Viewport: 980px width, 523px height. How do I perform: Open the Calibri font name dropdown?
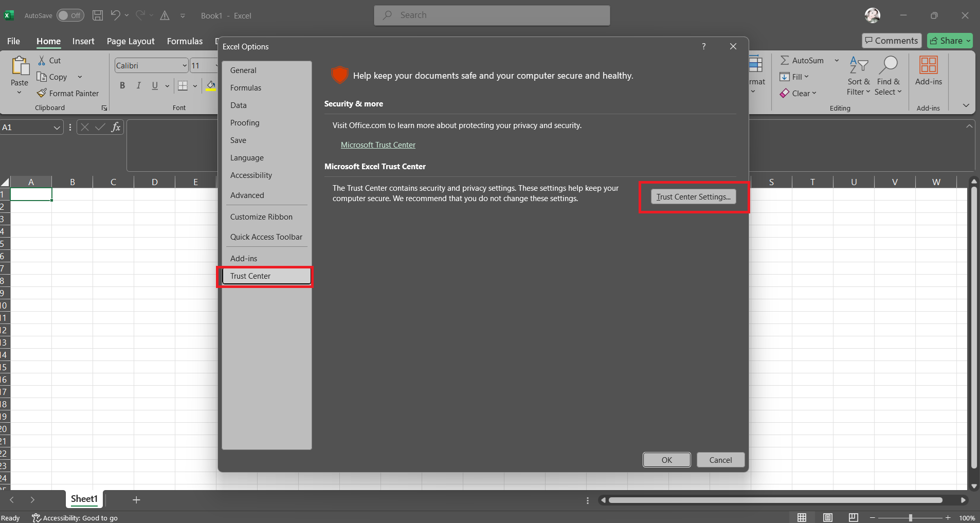[185, 66]
